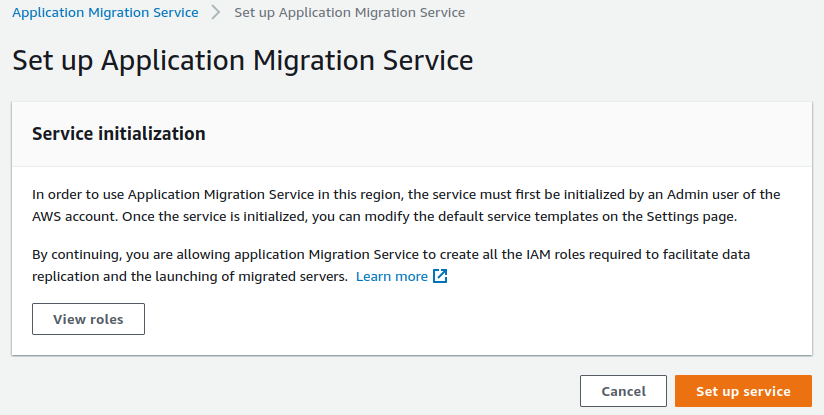Click 'Set up Application Migration Service' breadcrumb text
The height and width of the screenshot is (415, 824).
pyautogui.click(x=349, y=13)
